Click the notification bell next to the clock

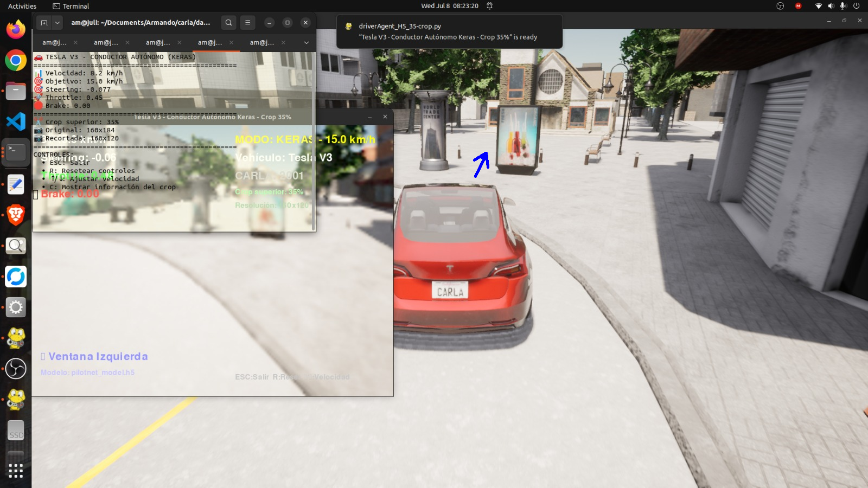coord(489,6)
